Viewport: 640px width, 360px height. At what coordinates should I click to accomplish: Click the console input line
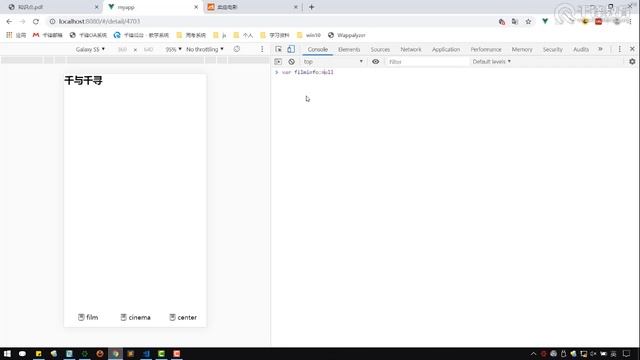tap(455, 72)
